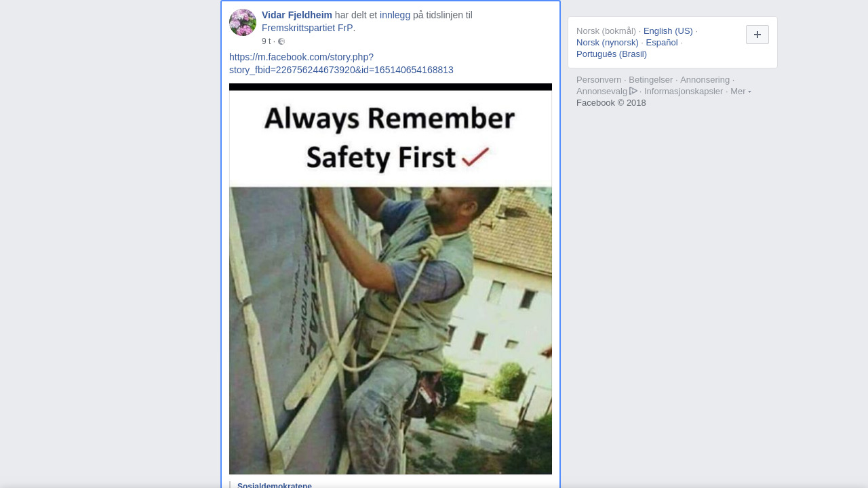Switch language to Norsk (nynorsk)
This screenshot has width=868, height=488.
608,43
